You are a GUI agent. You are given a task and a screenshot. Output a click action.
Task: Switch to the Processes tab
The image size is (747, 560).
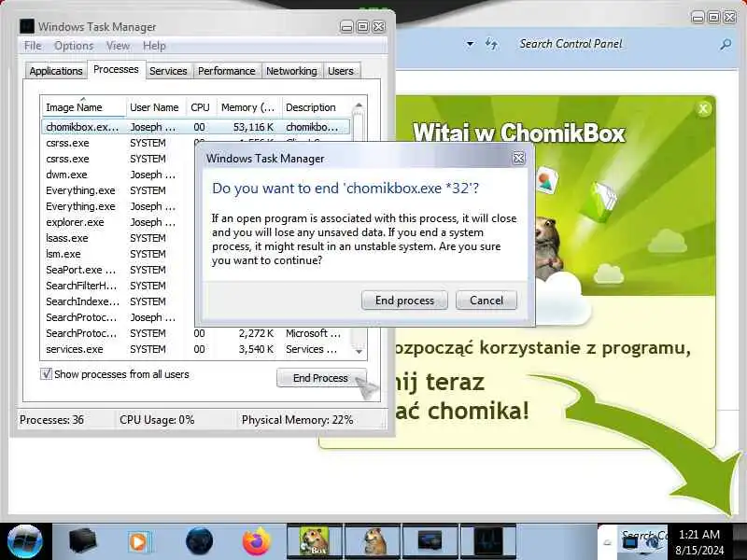116,69
